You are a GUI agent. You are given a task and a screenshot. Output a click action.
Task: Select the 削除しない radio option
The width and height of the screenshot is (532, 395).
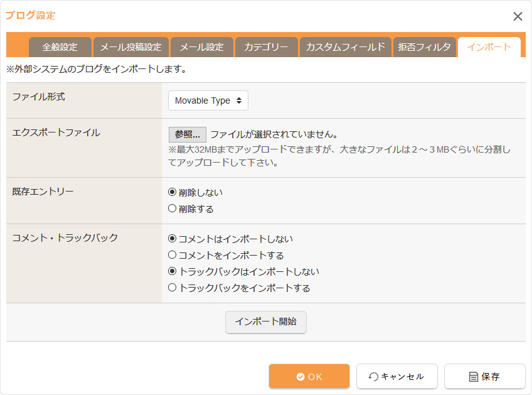pyautogui.click(x=173, y=193)
